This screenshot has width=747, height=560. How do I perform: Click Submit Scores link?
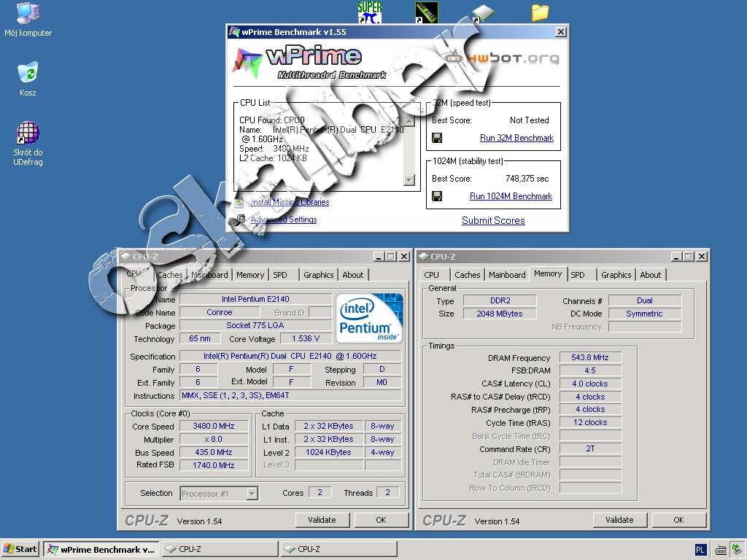[493, 220]
